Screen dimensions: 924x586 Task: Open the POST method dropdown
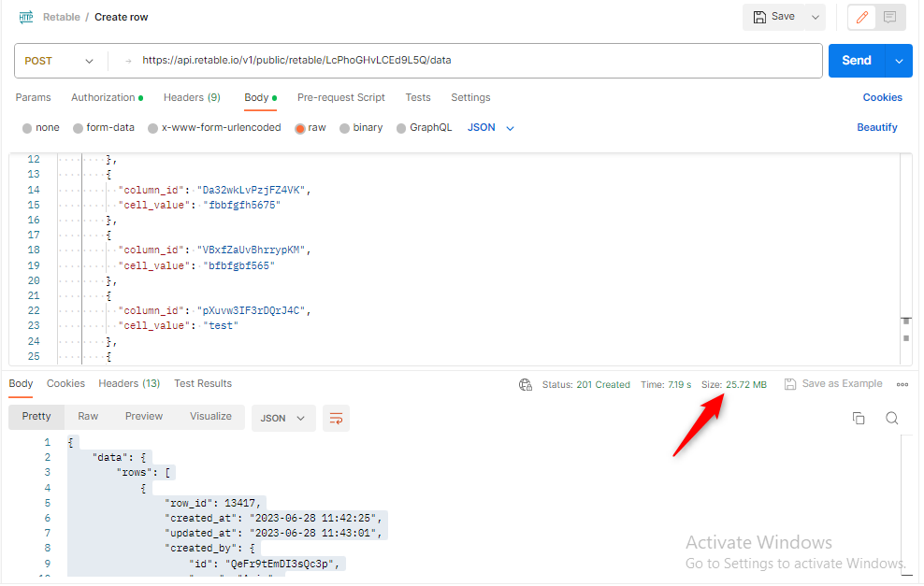tap(59, 61)
